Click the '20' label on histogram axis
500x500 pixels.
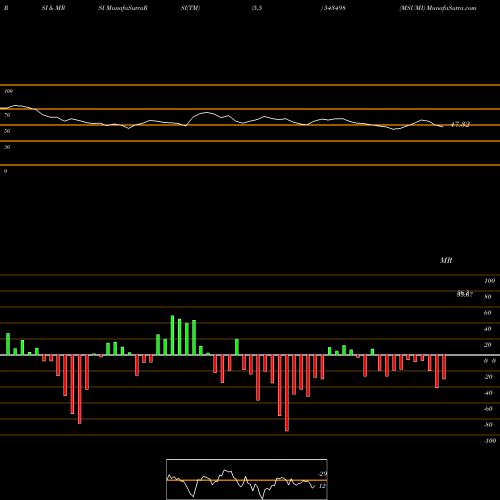click(x=487, y=345)
